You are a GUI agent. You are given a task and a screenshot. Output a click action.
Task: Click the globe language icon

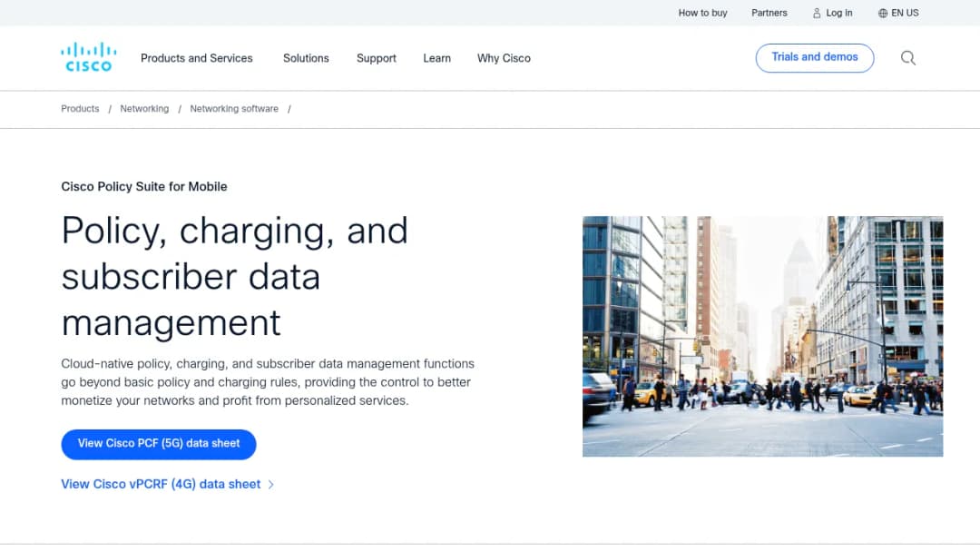883,13
